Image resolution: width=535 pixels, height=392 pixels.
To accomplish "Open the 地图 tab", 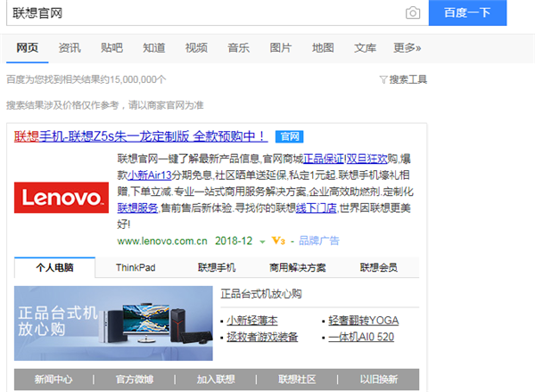I will pyautogui.click(x=322, y=47).
